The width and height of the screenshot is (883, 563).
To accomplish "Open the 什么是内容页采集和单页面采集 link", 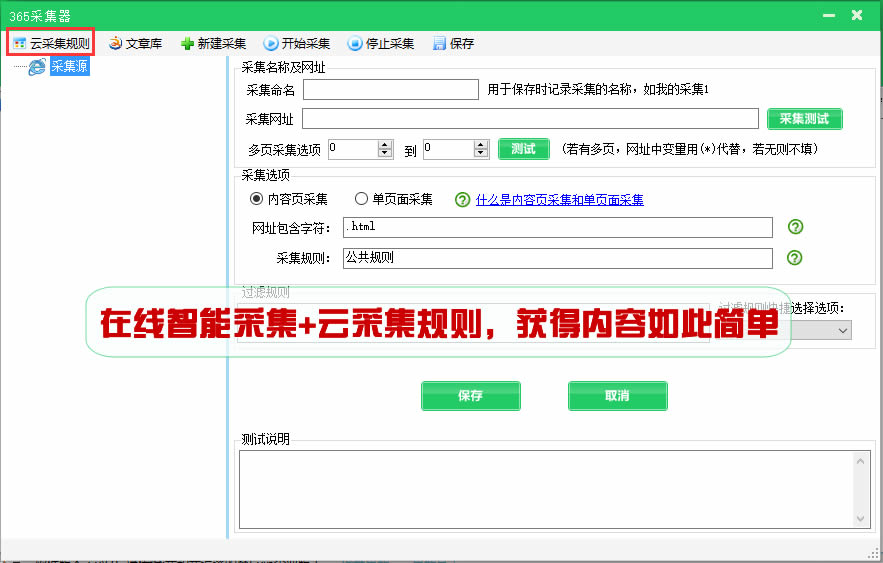I will (x=559, y=200).
